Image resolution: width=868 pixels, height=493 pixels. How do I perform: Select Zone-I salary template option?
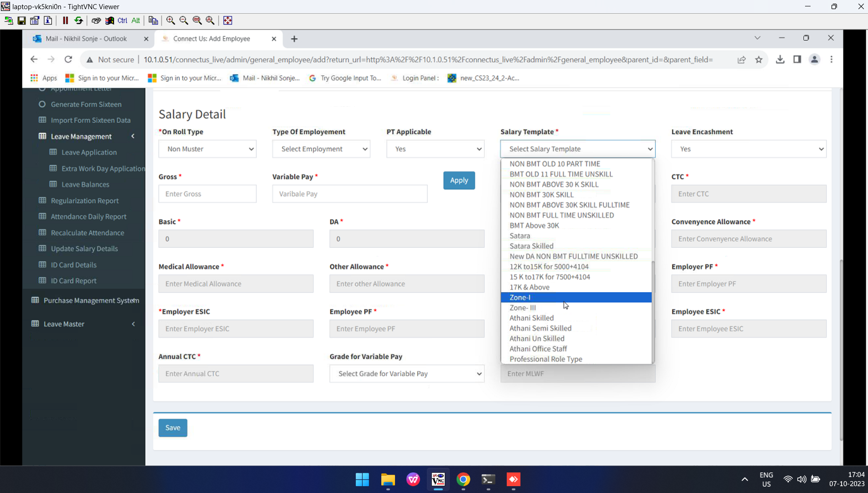point(576,297)
